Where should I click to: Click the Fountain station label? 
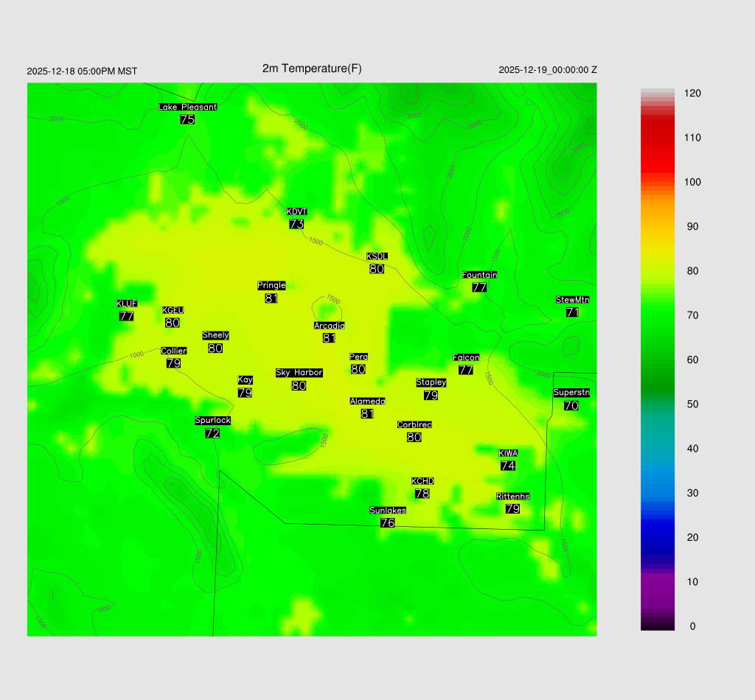click(479, 275)
